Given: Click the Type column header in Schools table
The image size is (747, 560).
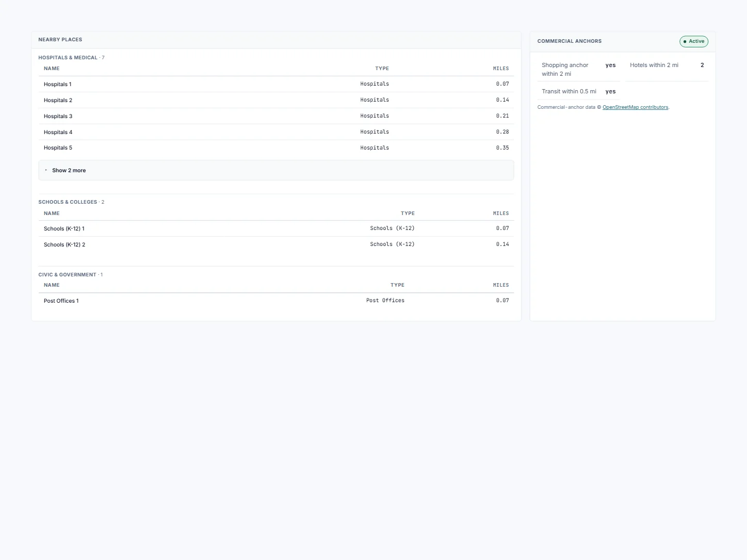Looking at the screenshot, I should (408, 213).
